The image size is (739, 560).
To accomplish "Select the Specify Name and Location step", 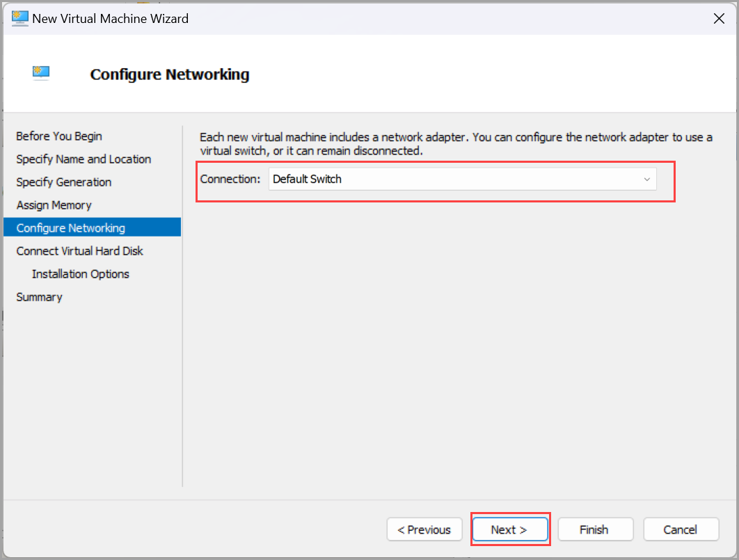I will 84,159.
